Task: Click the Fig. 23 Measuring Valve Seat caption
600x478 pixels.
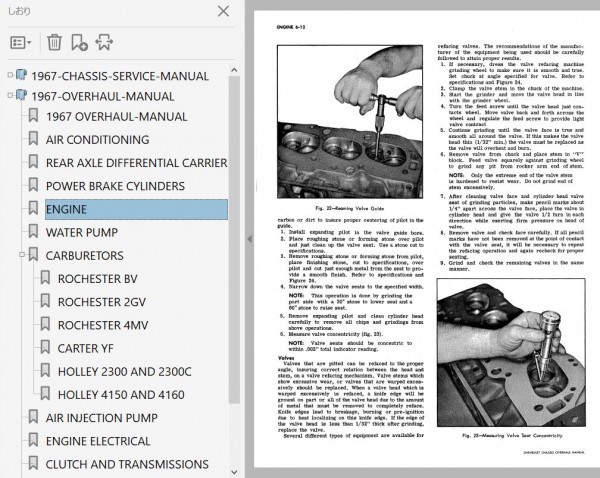Action: (x=512, y=436)
